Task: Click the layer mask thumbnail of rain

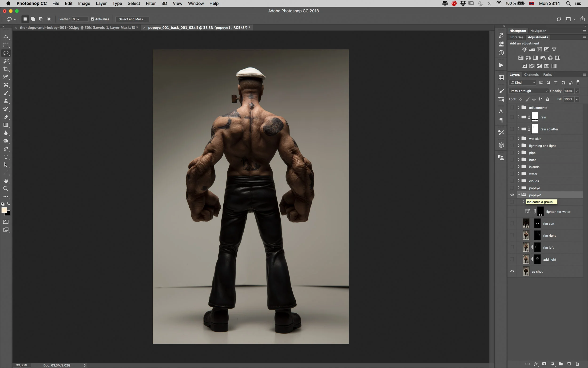Action: 535,117
